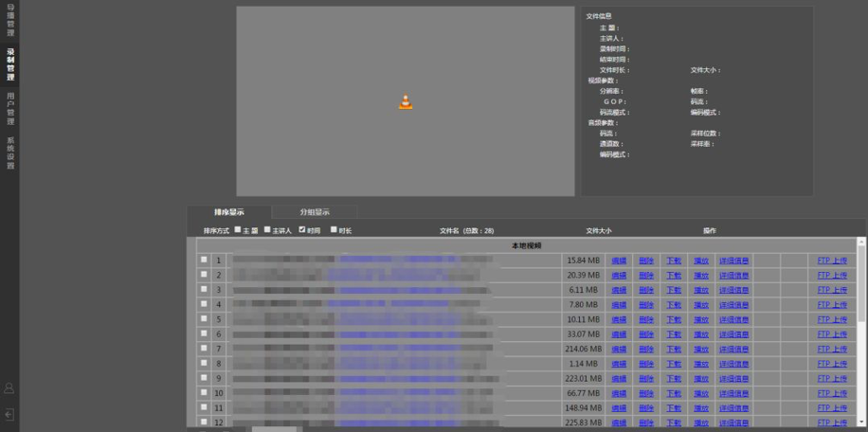This screenshot has height=432, width=868.
Task: Tick the checkbox for video row 1
Action: [203, 260]
